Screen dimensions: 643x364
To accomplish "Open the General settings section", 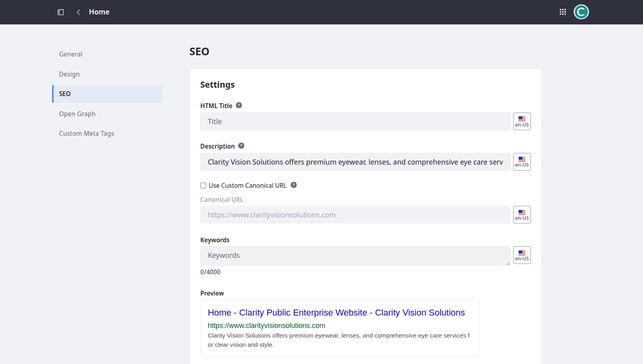I will click(107, 54).
